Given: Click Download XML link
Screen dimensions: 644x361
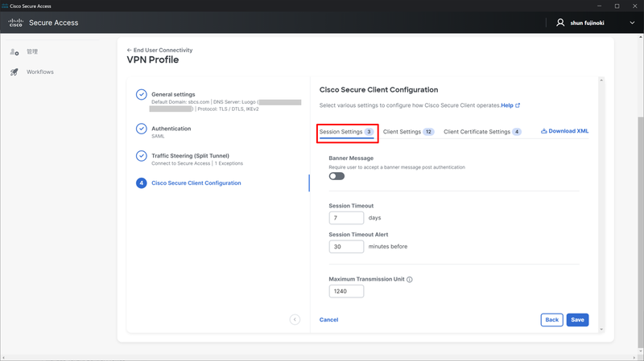Looking at the screenshot, I should (565, 131).
